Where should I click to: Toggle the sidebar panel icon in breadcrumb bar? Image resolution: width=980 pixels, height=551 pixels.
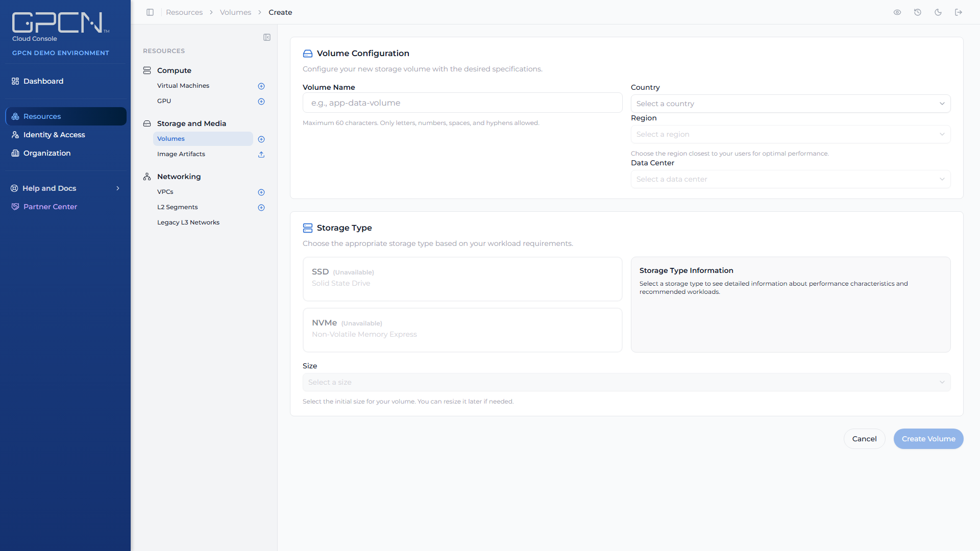(150, 12)
